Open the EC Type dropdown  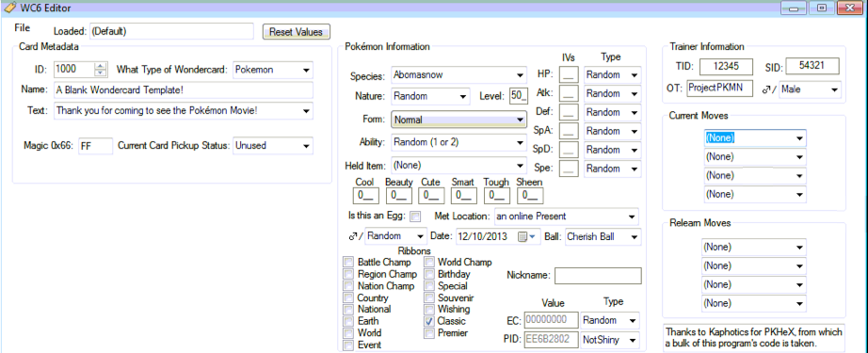pyautogui.click(x=609, y=320)
